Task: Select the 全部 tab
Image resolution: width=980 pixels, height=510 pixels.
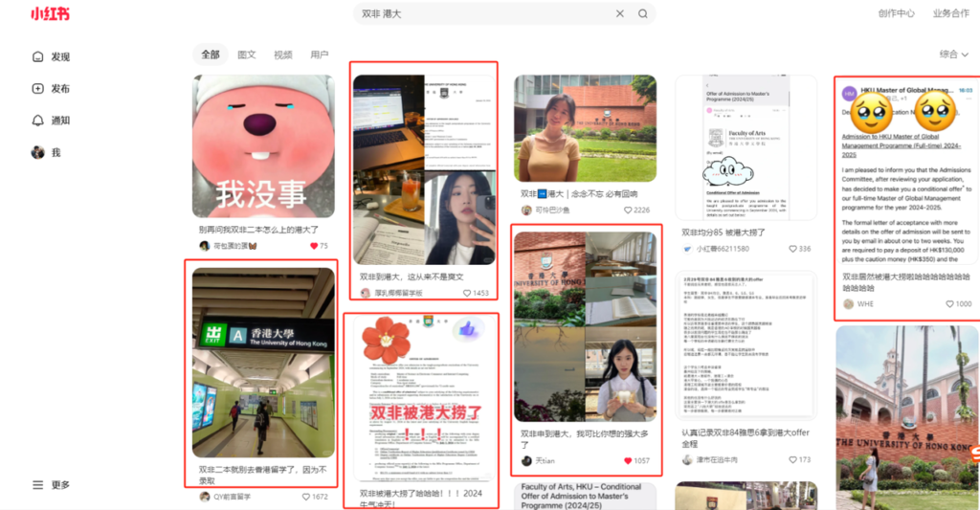Action: pos(210,55)
